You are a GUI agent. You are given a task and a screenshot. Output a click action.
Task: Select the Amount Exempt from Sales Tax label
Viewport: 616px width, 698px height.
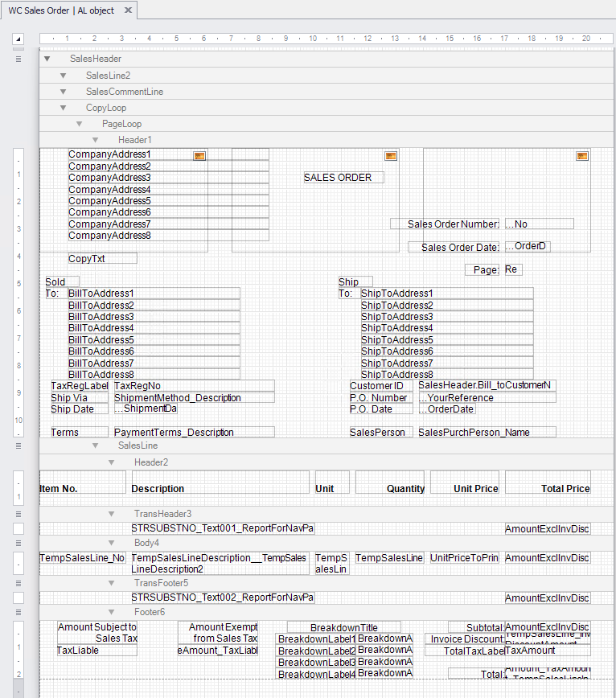coord(218,633)
